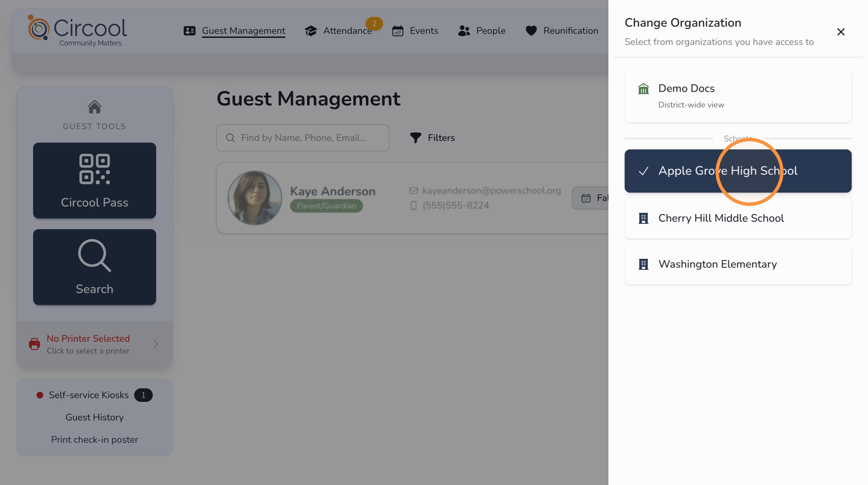Click the home icon above Guest Tools
The width and height of the screenshot is (868, 485).
(x=95, y=107)
